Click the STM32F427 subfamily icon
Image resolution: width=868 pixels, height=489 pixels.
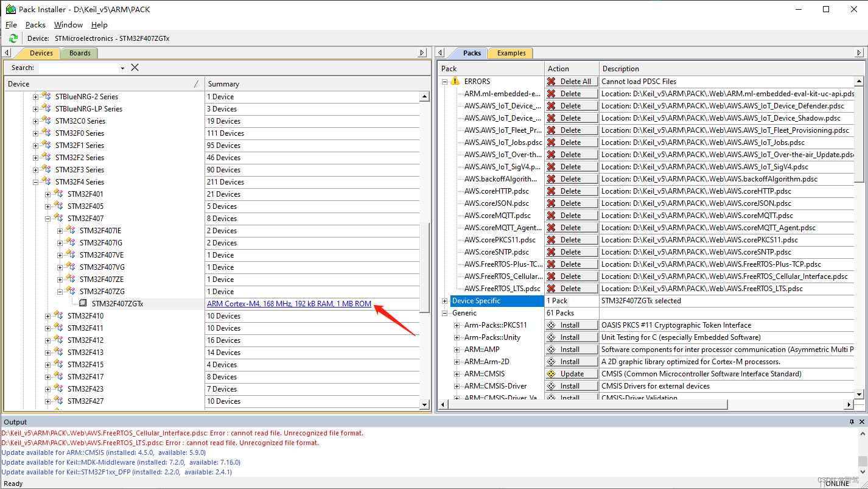tap(59, 401)
